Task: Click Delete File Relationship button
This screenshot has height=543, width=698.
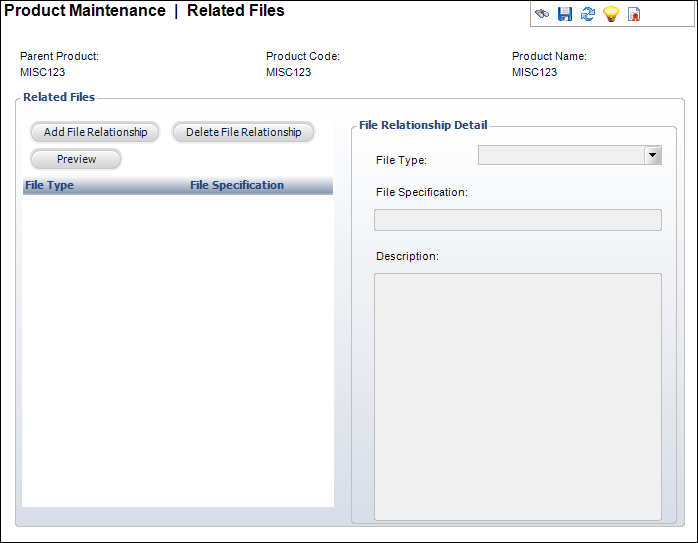Action: (243, 132)
